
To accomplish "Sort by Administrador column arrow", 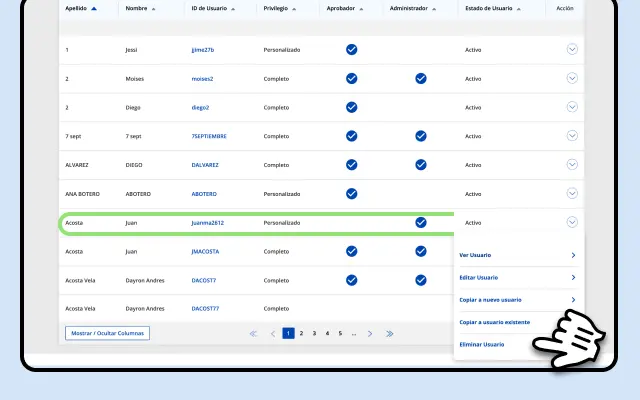I will pos(434,9).
